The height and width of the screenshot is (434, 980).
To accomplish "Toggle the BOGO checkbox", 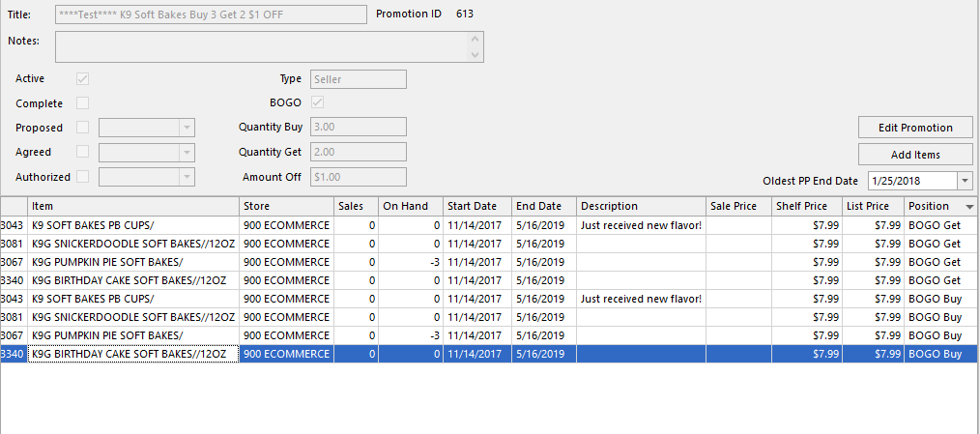I will (x=318, y=102).
